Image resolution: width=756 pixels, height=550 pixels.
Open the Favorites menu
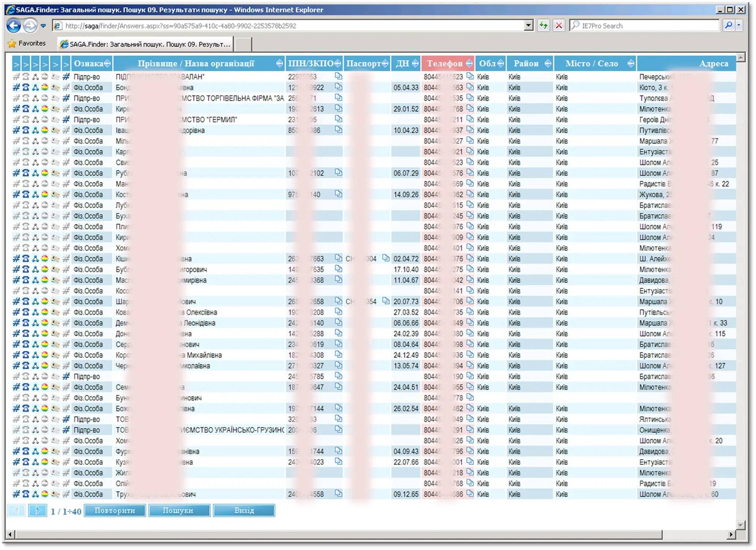click(27, 43)
